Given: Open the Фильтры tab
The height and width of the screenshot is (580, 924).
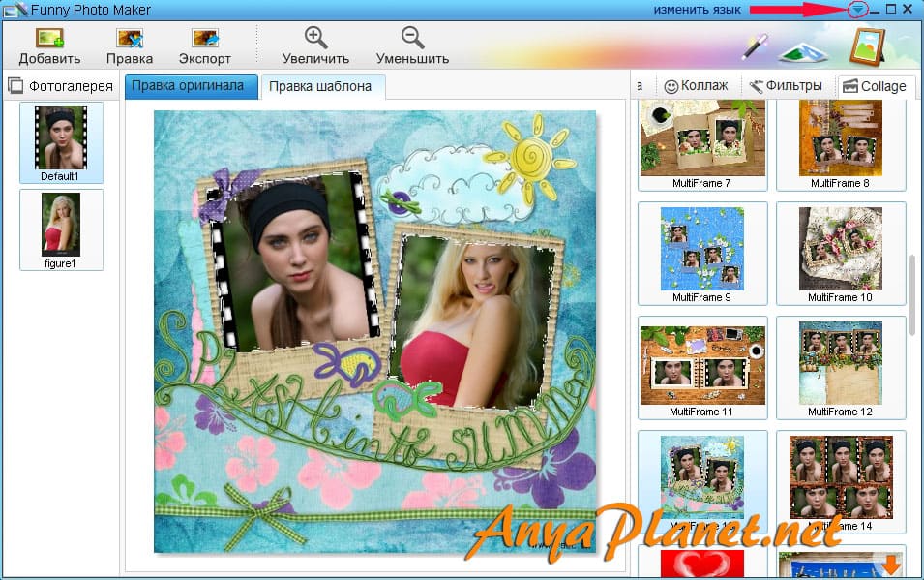Looking at the screenshot, I should pyautogui.click(x=786, y=86).
